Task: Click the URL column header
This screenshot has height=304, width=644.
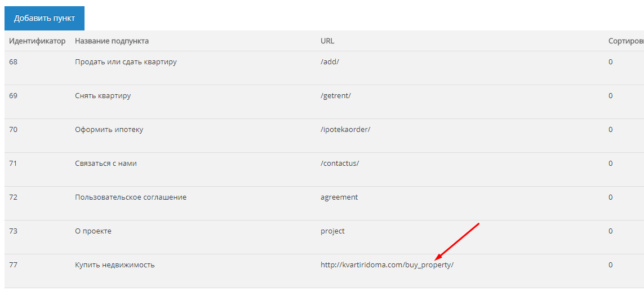Action: tap(327, 41)
